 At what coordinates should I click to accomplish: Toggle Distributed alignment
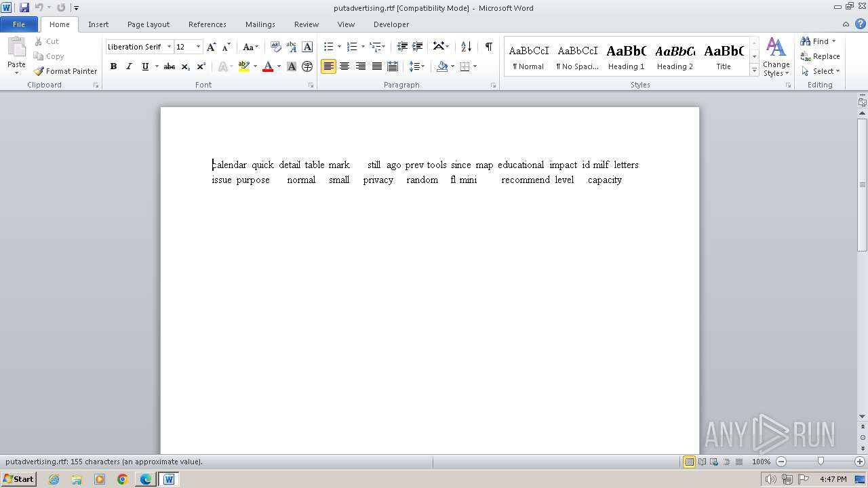tap(392, 66)
